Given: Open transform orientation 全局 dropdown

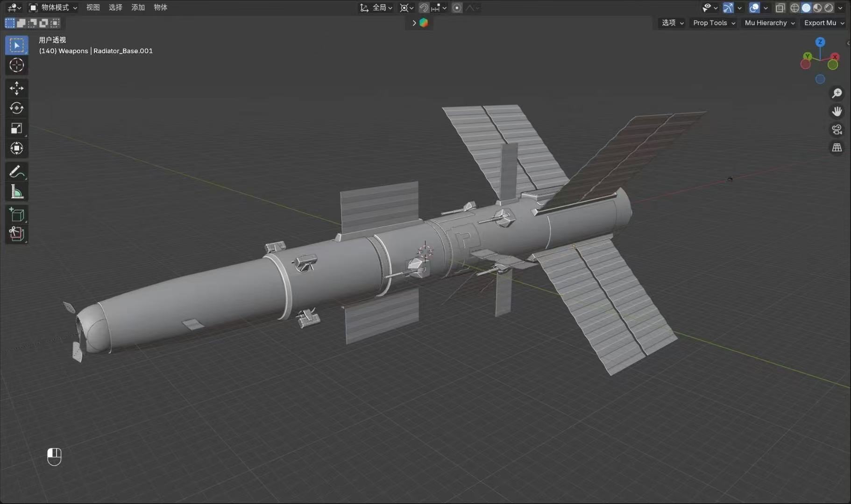Looking at the screenshot, I should (376, 7).
